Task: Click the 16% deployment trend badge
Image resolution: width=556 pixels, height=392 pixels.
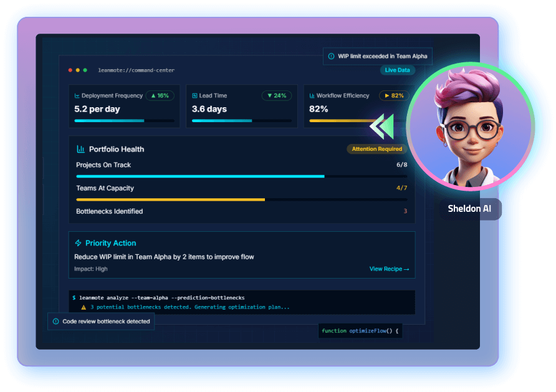Action: tap(160, 96)
